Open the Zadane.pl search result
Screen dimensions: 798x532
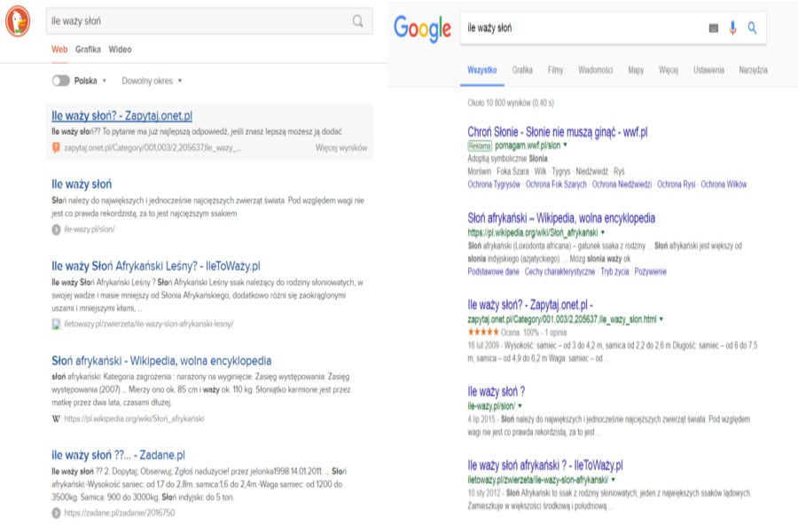118,455
